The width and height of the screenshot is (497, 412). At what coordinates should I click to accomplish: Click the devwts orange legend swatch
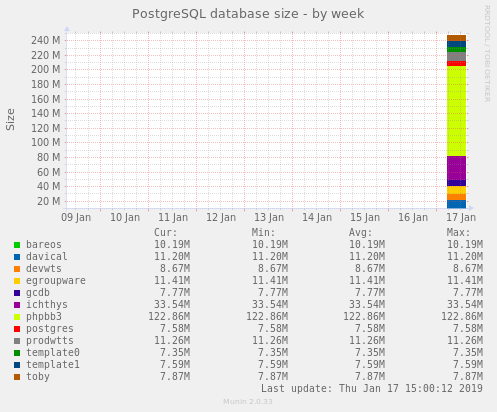(x=17, y=269)
